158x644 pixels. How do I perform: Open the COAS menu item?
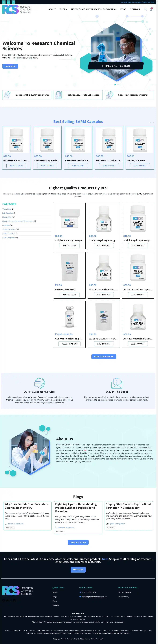coord(123,9)
